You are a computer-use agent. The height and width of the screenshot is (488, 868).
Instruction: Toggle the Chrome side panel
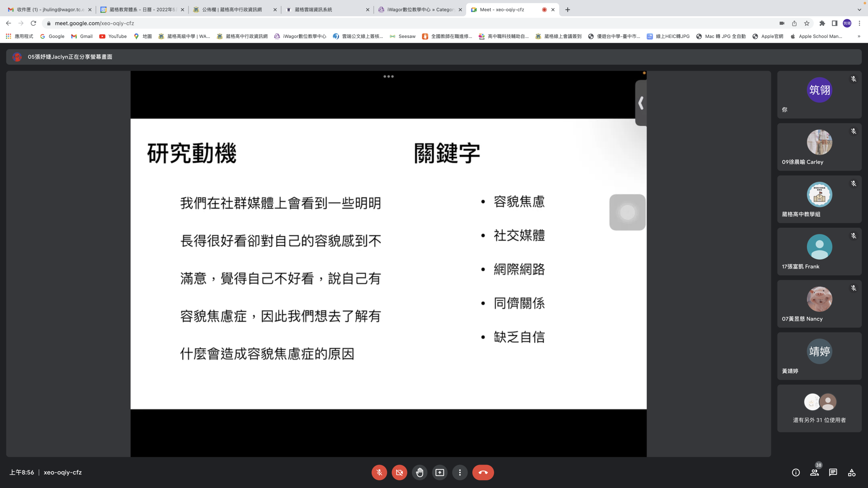click(834, 23)
